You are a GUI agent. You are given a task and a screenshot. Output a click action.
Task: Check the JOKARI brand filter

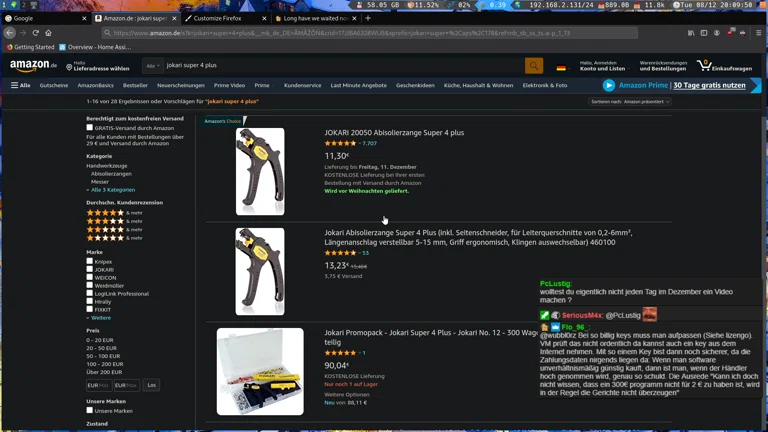point(90,269)
